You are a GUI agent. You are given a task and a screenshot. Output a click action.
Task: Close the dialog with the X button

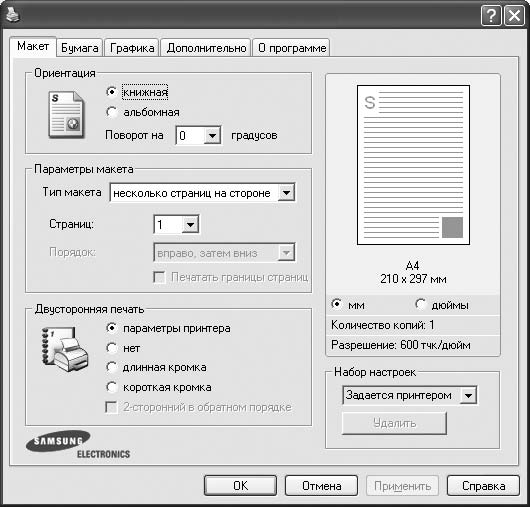click(514, 16)
